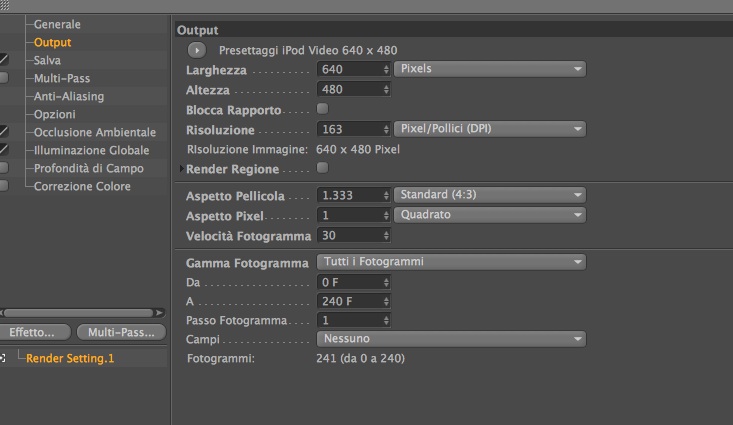Click the Risoluzione stepper arrows
Viewport: 733px width, 425px height.
click(386, 129)
